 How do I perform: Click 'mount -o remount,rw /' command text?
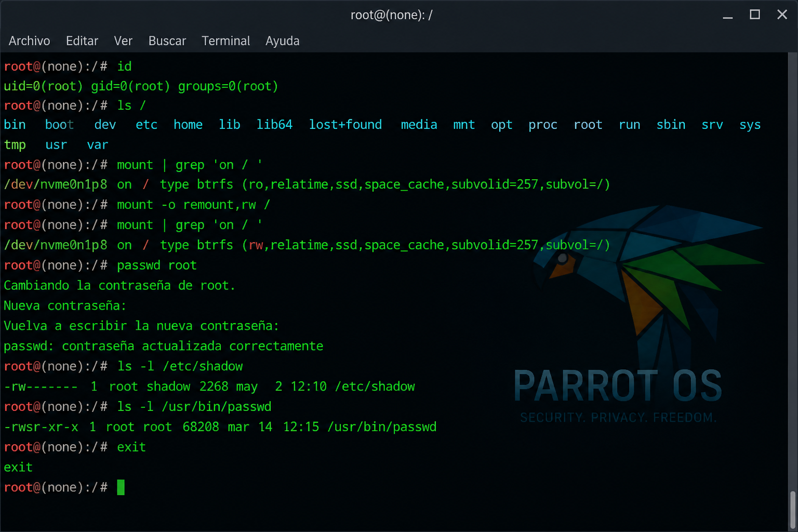click(x=193, y=205)
